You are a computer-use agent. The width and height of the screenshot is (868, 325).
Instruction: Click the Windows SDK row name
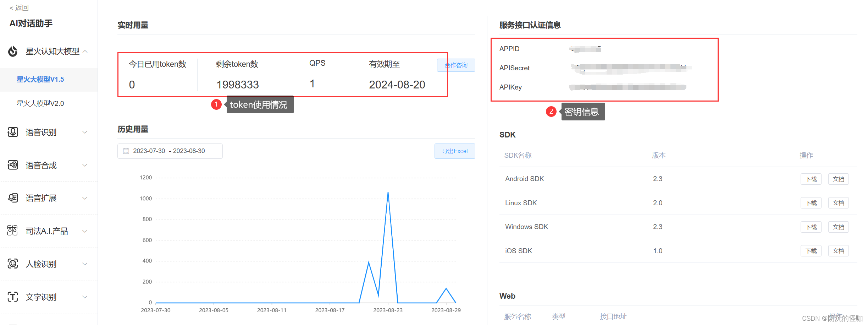point(526,227)
